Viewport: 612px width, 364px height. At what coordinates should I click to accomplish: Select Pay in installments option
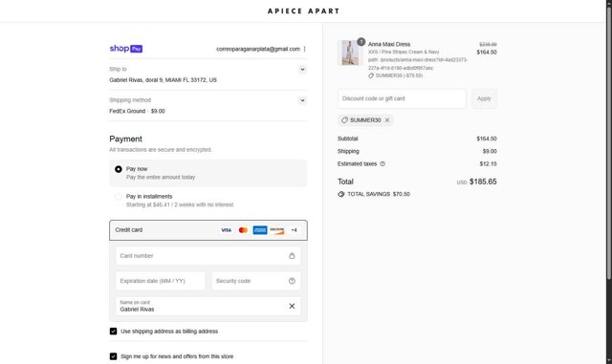click(119, 197)
